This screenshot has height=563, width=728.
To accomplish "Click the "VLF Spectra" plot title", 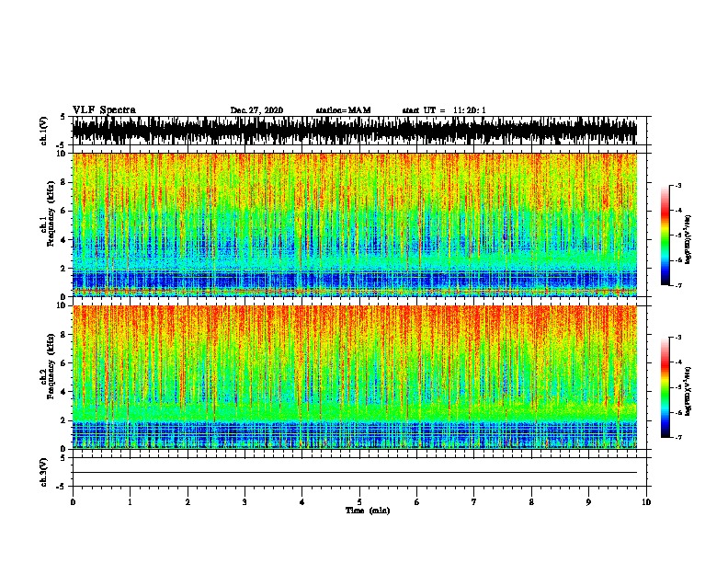I will (104, 110).
